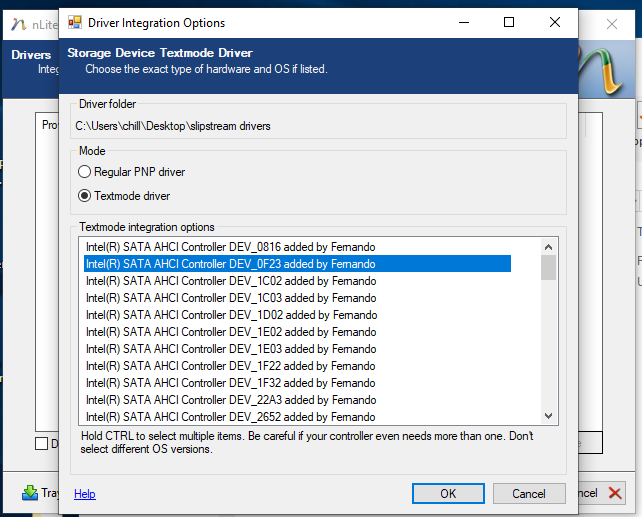Click the list scrollbar up arrow
The height and width of the screenshot is (517, 642).
coord(548,247)
